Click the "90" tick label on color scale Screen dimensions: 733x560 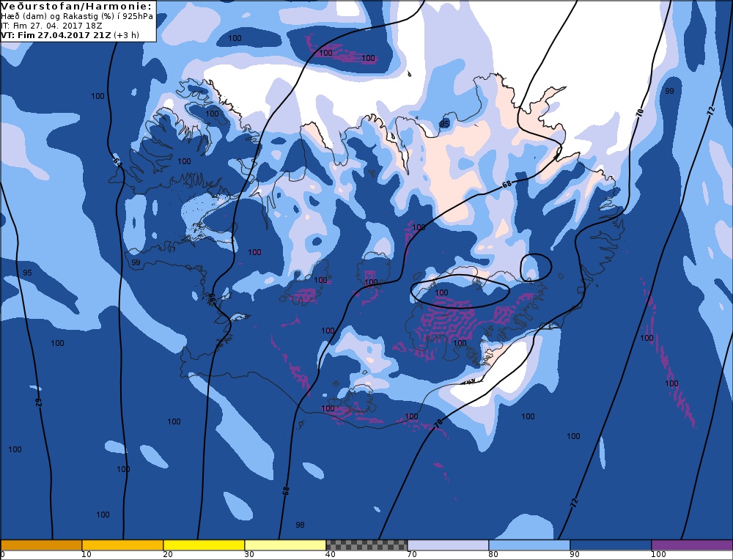pyautogui.click(x=575, y=554)
